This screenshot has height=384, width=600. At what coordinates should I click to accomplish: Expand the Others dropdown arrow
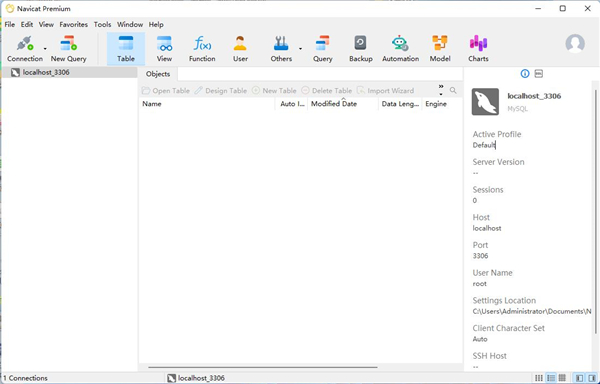[x=300, y=49]
